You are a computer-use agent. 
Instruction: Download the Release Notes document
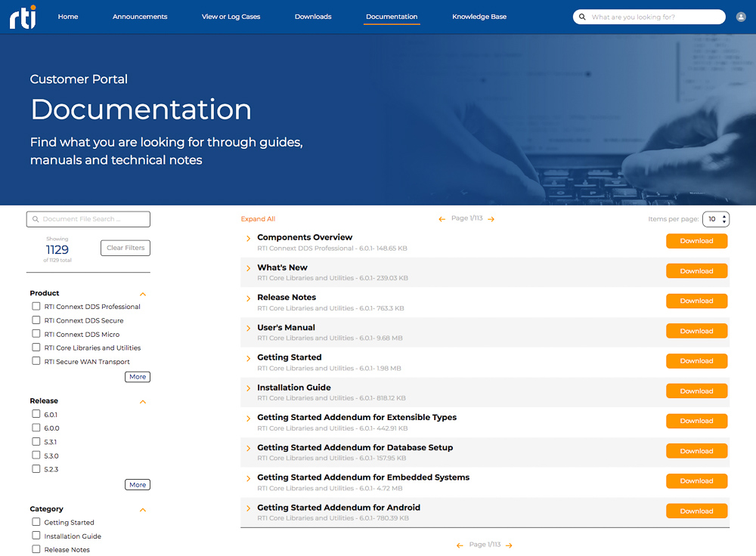click(696, 301)
